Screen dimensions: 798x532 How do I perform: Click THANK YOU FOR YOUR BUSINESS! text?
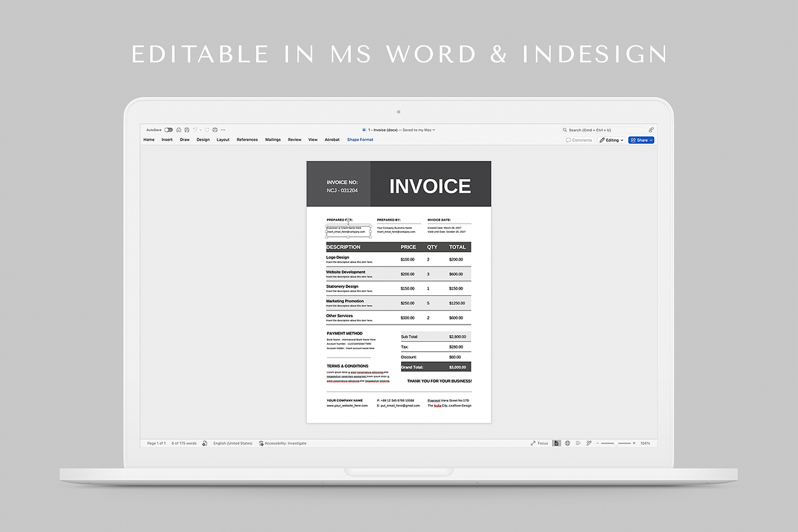(439, 381)
